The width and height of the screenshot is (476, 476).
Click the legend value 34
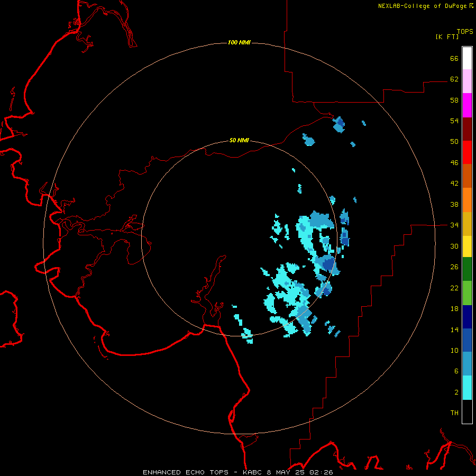coord(454,225)
